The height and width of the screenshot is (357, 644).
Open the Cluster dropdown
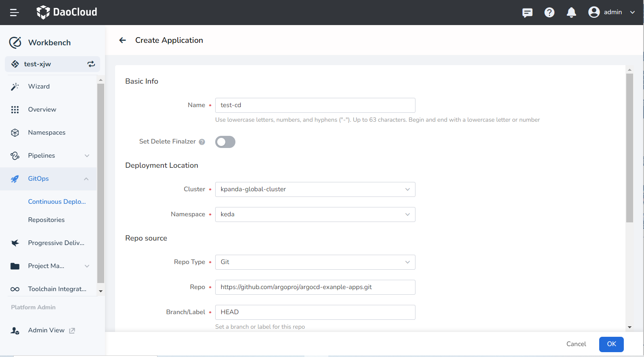point(315,189)
